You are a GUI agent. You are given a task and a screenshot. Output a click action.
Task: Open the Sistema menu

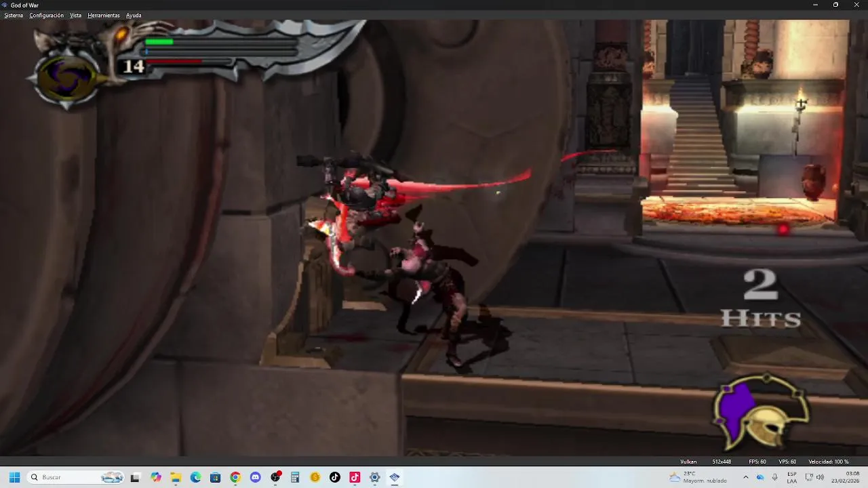14,15
